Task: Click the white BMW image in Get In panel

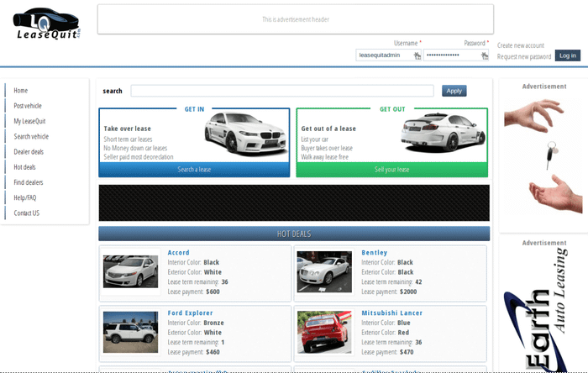Action: pos(245,134)
